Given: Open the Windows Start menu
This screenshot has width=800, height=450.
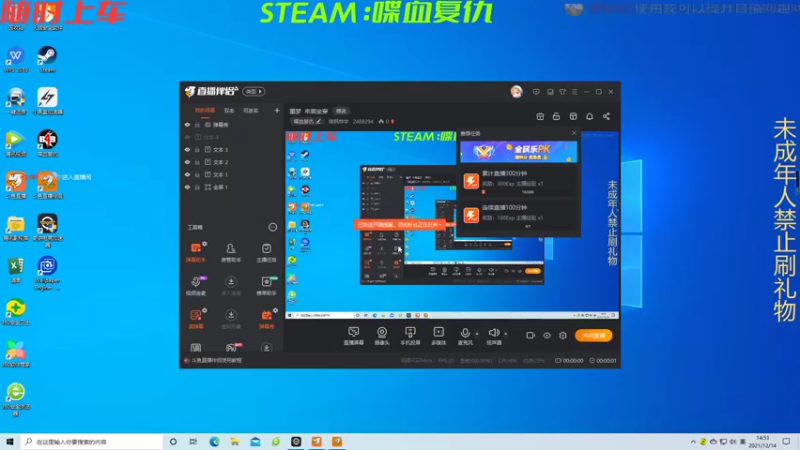Looking at the screenshot, I should (x=10, y=441).
